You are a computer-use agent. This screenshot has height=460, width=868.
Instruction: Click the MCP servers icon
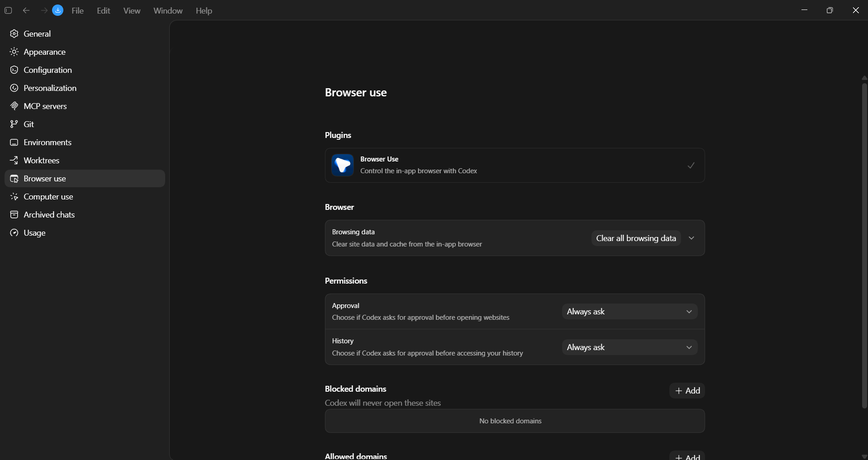point(14,106)
